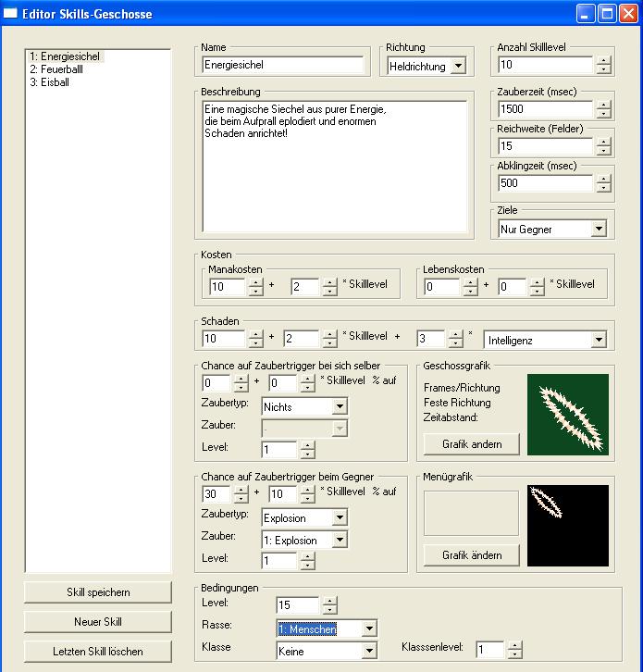Click Grafik ändern under Geschossgrafik
643x672 pixels.
472,444
